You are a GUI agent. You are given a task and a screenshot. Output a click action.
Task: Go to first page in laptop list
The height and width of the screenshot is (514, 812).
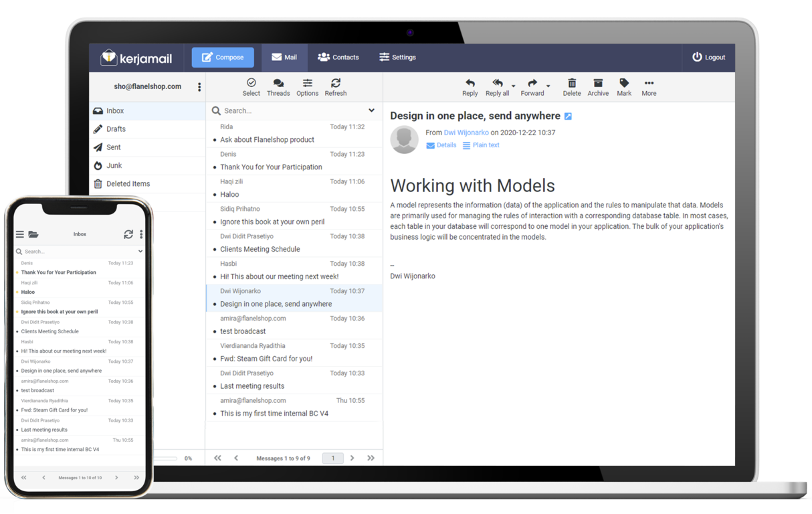pos(217,458)
